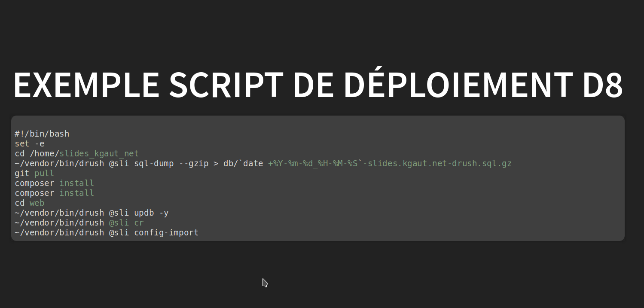Viewport: 644px width, 308px height.
Task: Click the "git pull" command line
Action: point(34,174)
